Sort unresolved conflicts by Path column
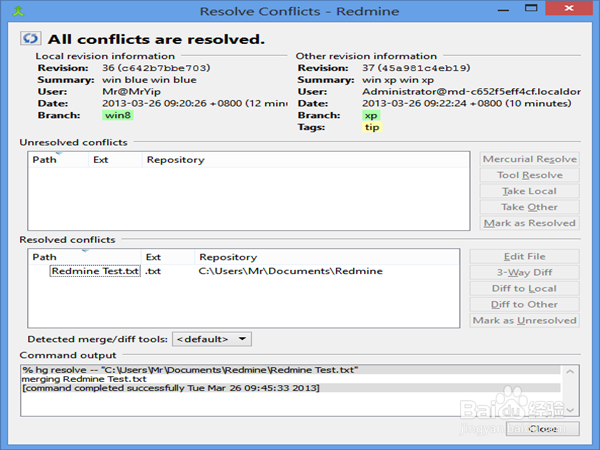 coord(59,160)
